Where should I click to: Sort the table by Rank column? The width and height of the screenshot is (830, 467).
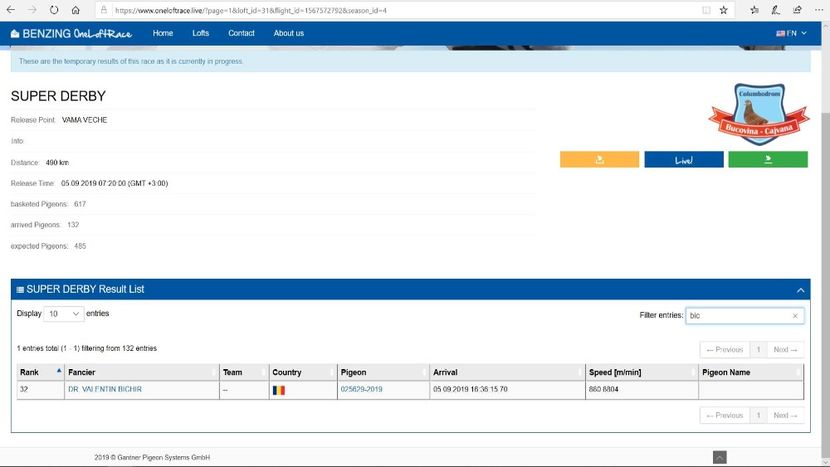[38, 372]
